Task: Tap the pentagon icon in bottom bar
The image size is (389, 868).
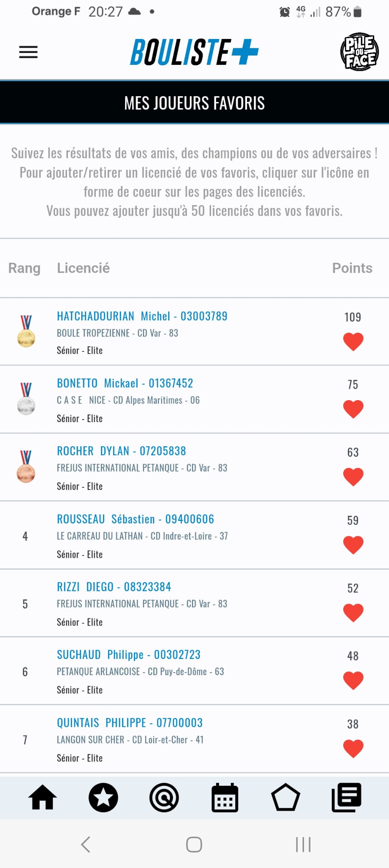Action: (x=286, y=797)
